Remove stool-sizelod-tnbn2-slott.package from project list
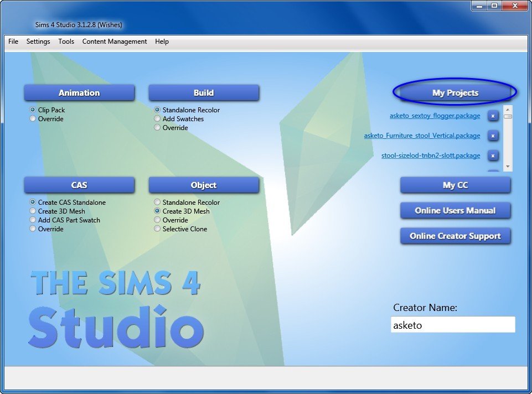Screen dimensions: 532x394 493,155
